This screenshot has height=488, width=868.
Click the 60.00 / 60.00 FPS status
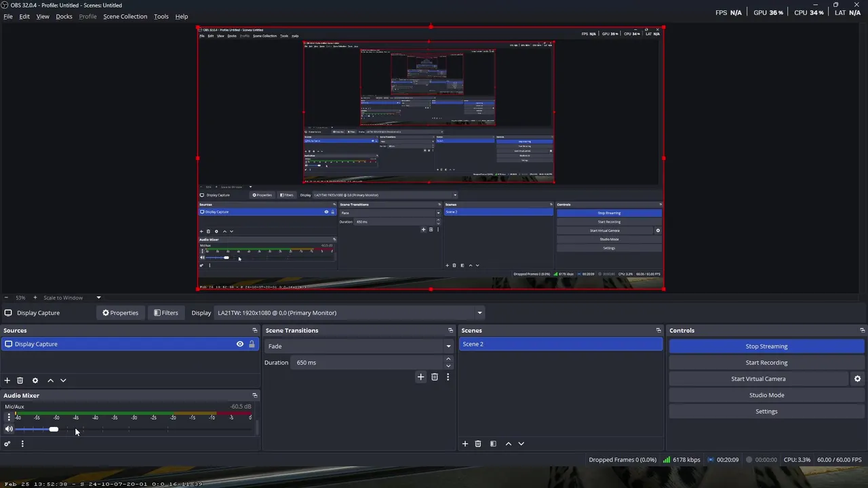coord(840,460)
